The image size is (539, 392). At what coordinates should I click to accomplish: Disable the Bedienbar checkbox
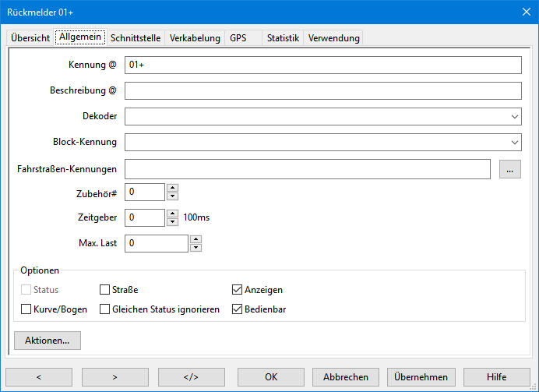[x=238, y=309]
